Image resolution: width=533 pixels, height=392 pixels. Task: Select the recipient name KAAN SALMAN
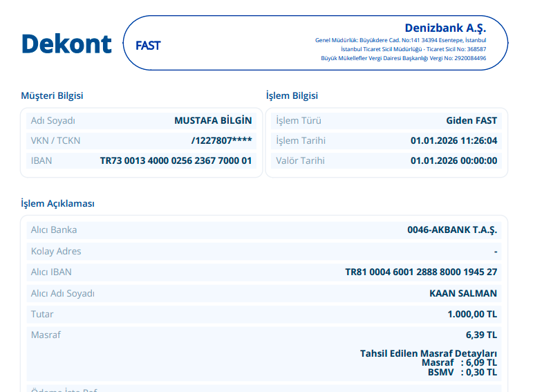pos(463,293)
